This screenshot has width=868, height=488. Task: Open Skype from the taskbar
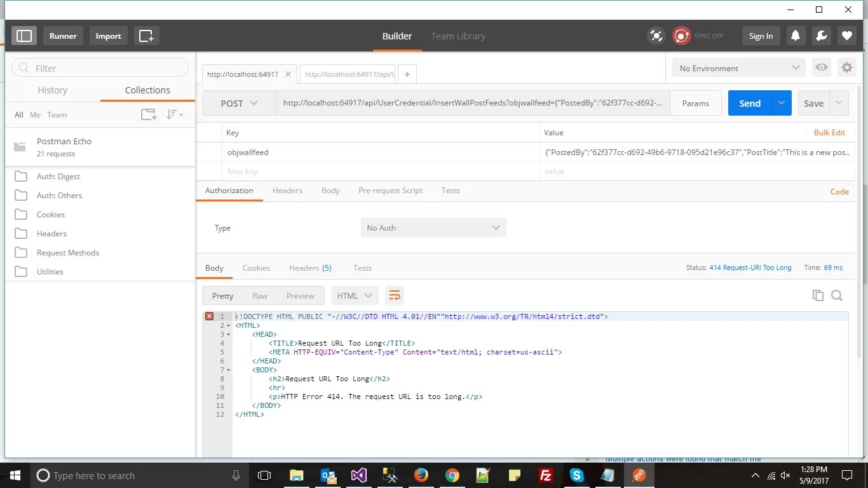coord(576,475)
